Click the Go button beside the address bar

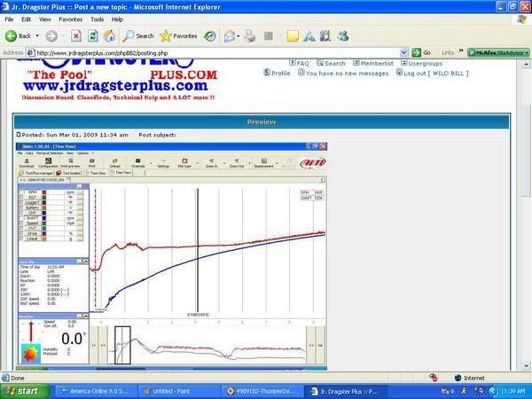421,52
